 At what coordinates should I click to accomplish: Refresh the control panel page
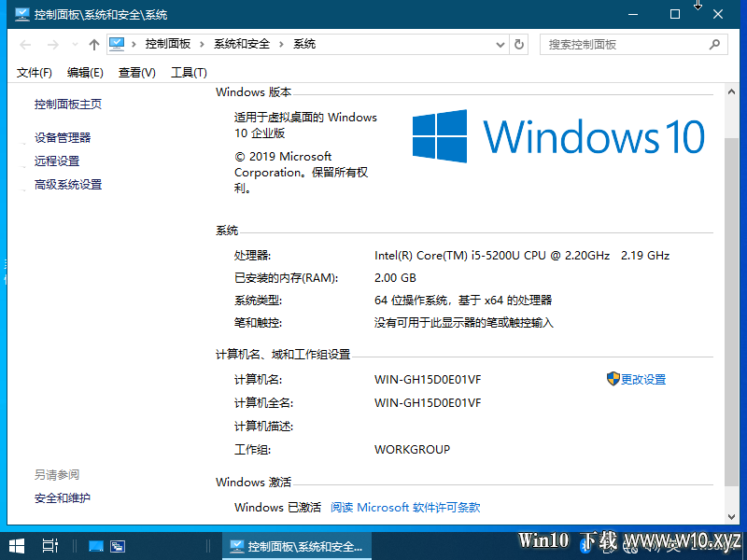[519, 45]
